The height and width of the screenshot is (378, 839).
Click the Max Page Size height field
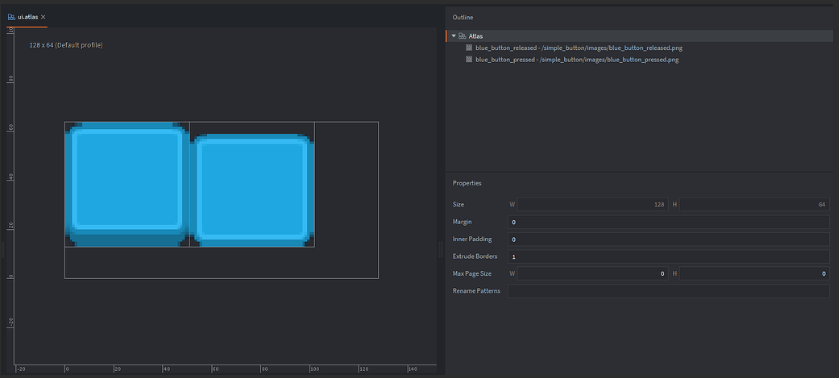[754, 274]
